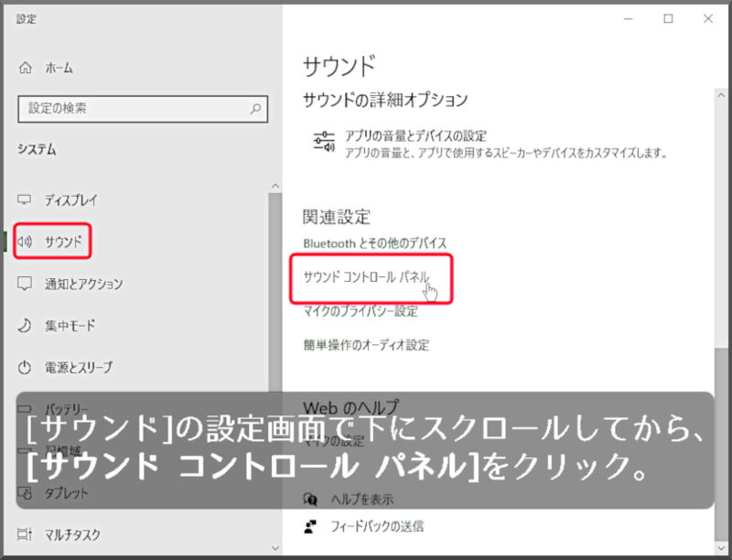This screenshot has width=732, height=560.
Task: Click the multitasking icon
Action: tap(25, 533)
